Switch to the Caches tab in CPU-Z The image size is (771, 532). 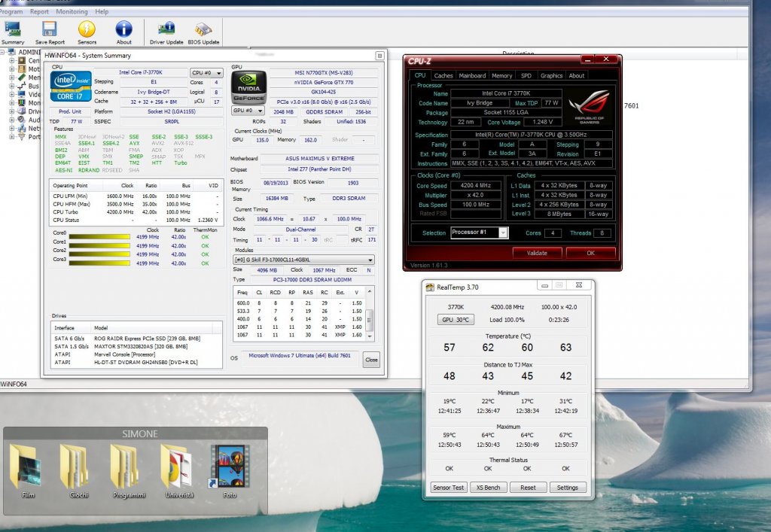click(443, 76)
